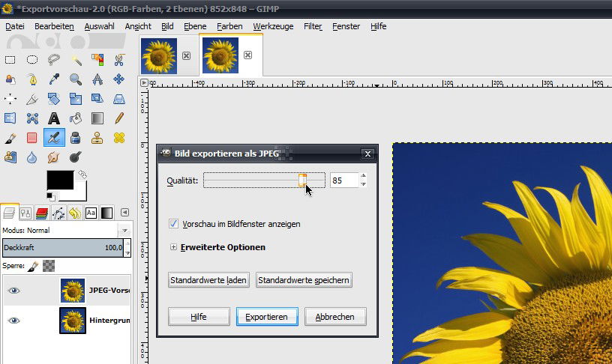Open the dock tab configuration menu arrow
The width and height of the screenshot is (612, 364).
click(x=124, y=213)
